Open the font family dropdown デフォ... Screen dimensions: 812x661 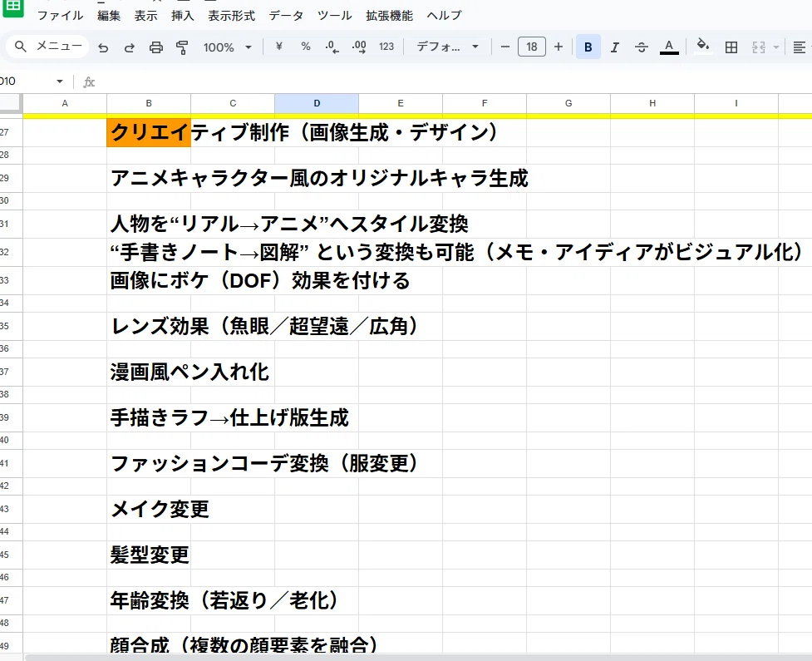(447, 47)
